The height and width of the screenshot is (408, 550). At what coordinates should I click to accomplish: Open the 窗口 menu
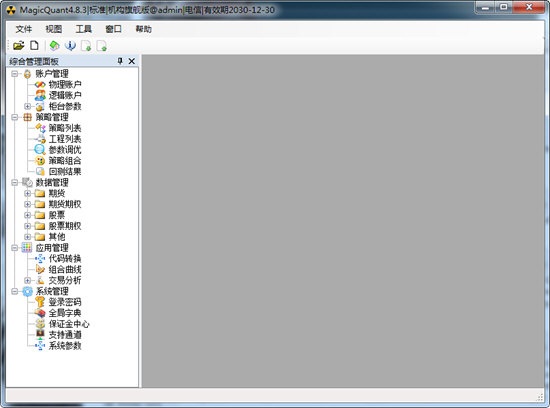[x=113, y=29]
